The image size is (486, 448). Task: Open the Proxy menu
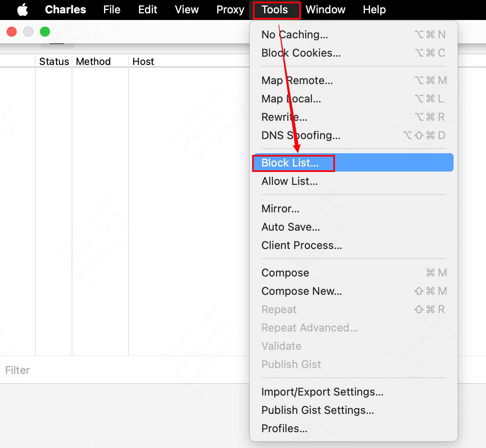coord(230,10)
